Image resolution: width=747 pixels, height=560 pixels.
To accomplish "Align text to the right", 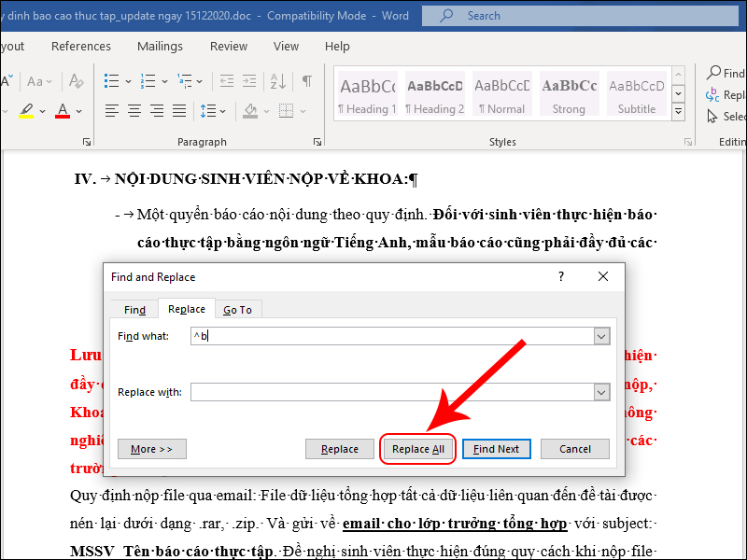I will click(159, 111).
